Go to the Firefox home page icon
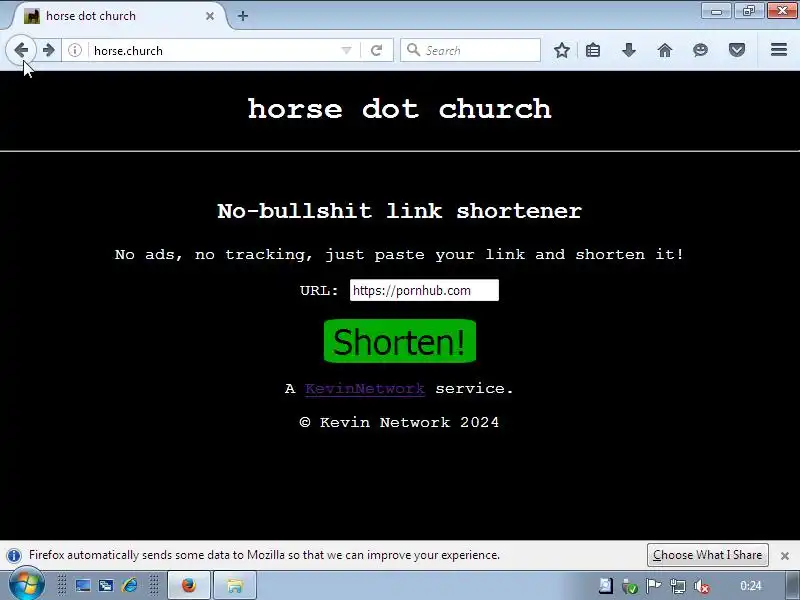 tap(665, 50)
